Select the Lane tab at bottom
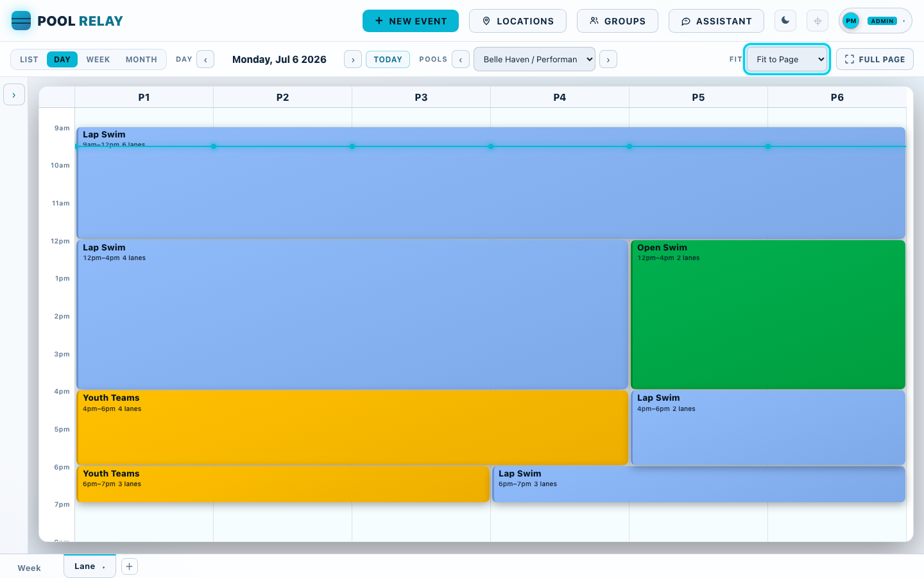This screenshot has width=924, height=578. [x=90, y=566]
